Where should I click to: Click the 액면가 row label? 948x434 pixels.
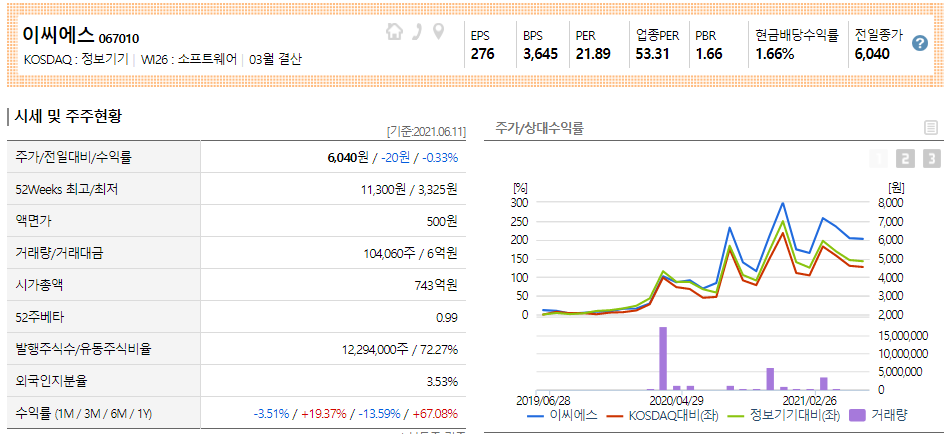point(33,221)
